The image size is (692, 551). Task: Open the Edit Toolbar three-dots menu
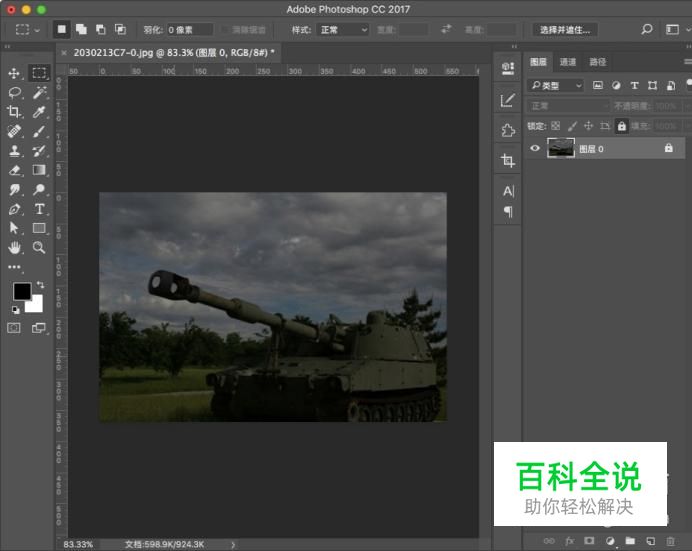14,267
